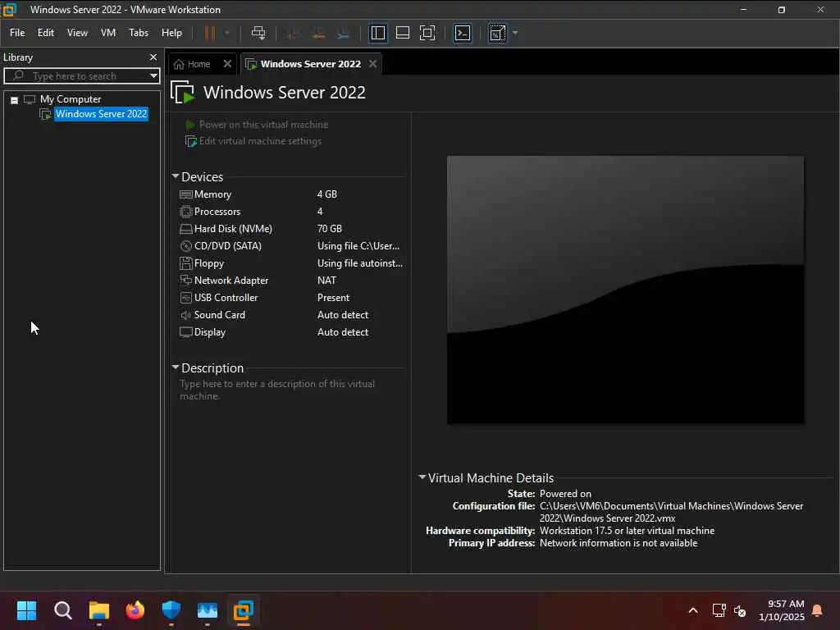Click Power on this virtual machine

tap(263, 125)
